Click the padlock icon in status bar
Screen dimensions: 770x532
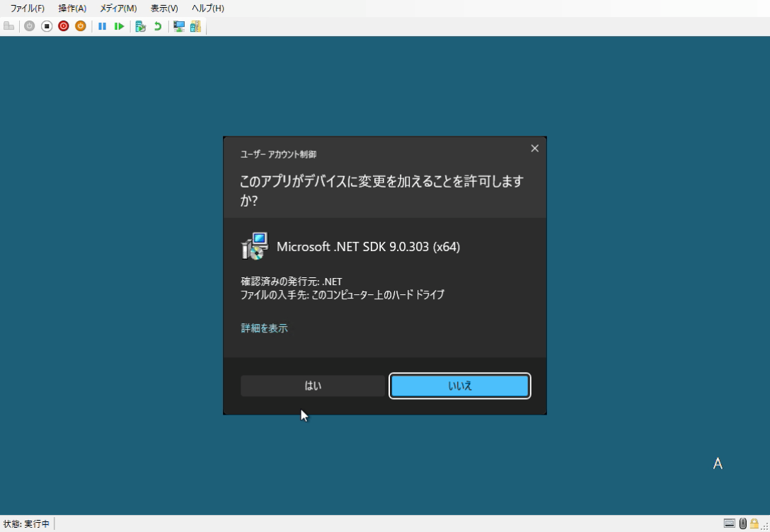(754, 524)
